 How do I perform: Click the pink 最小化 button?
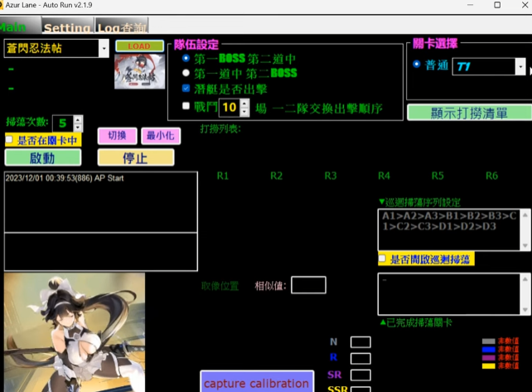pos(161,136)
